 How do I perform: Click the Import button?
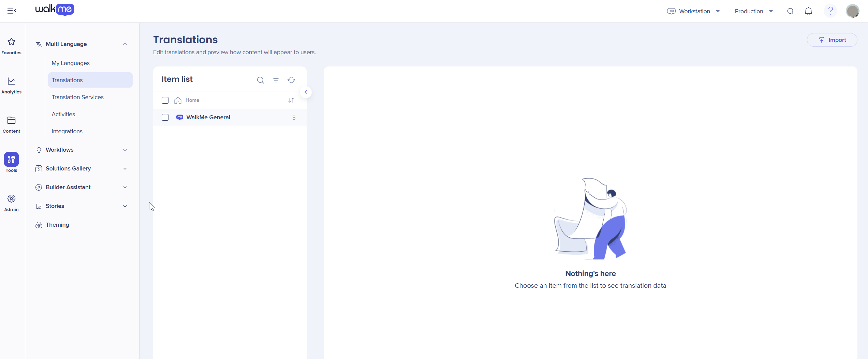click(832, 40)
